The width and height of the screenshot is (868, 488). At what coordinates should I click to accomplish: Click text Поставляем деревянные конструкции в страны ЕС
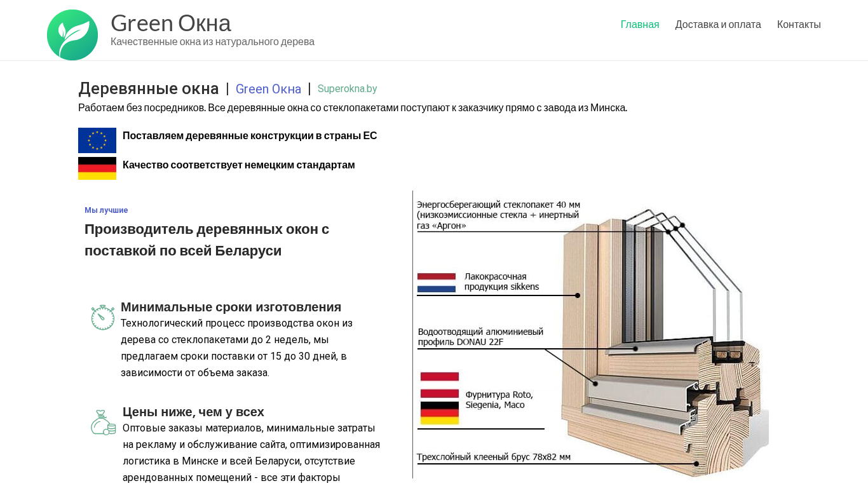click(250, 136)
